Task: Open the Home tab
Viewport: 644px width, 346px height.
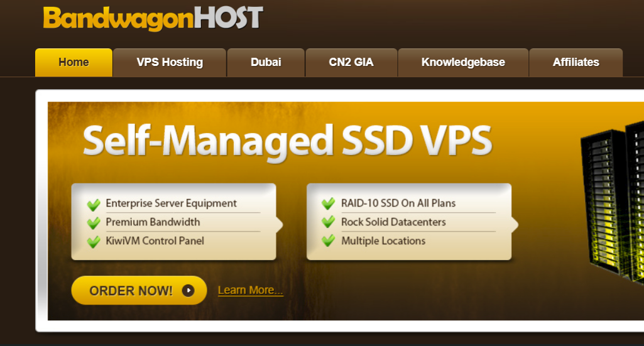Action: click(74, 62)
